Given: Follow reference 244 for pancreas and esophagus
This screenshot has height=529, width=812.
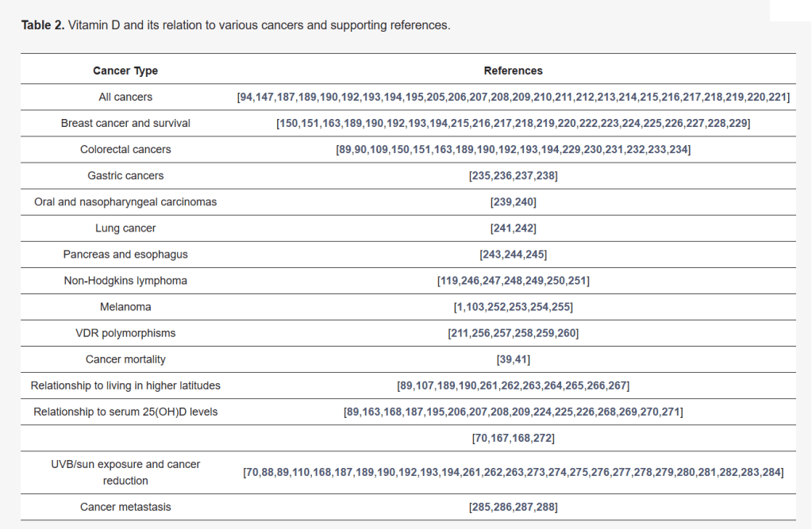Looking at the screenshot, I should (514, 255).
